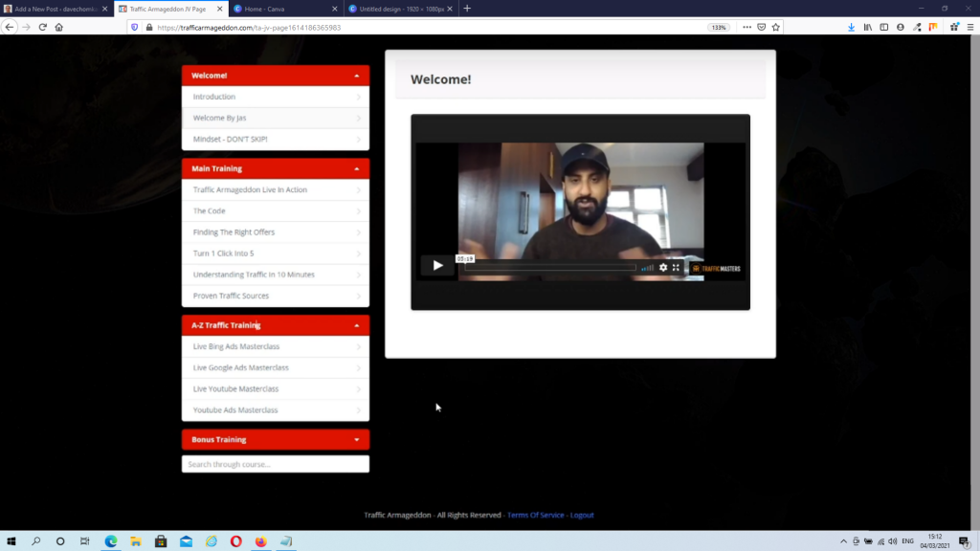Click the URL address bar

[425, 28]
